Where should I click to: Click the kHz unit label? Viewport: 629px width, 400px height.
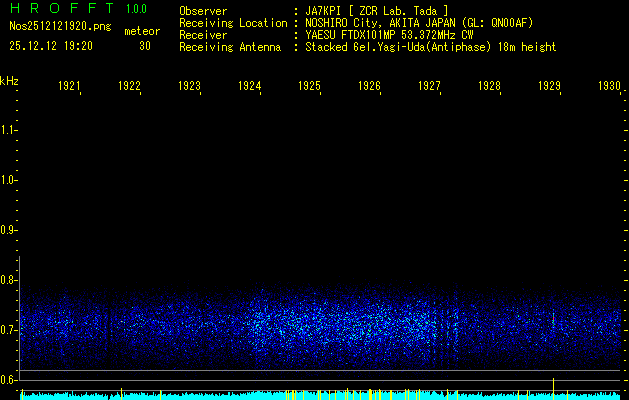click(x=9, y=80)
